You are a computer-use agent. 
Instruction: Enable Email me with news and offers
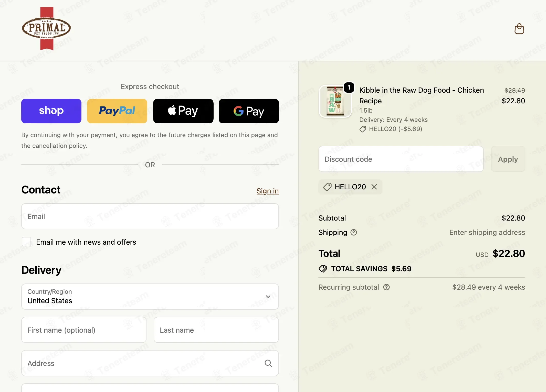26,242
